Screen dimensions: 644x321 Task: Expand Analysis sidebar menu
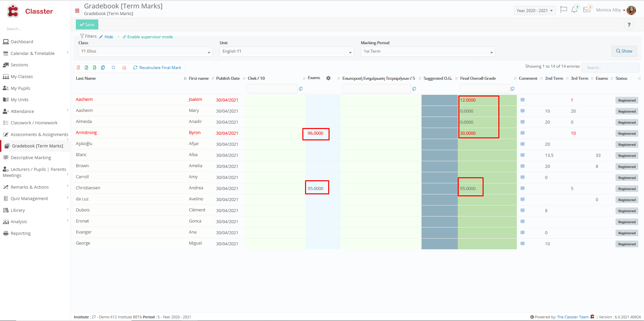(x=67, y=220)
